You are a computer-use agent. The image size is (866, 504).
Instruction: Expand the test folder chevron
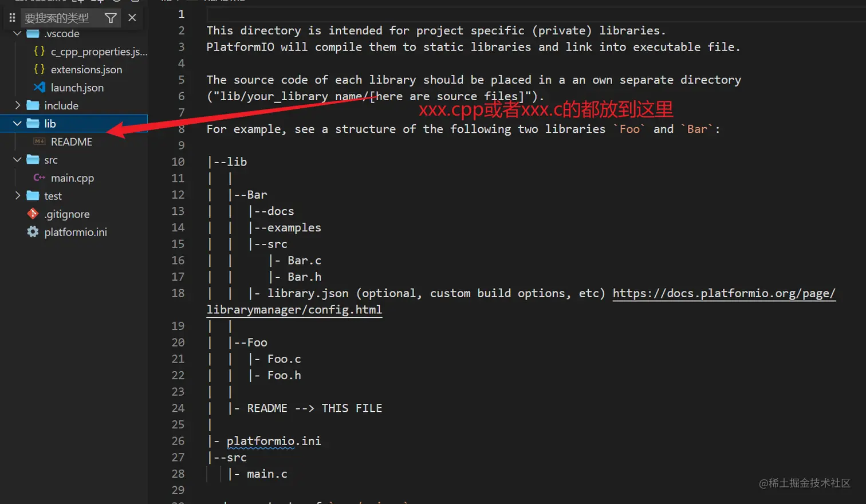click(x=17, y=196)
